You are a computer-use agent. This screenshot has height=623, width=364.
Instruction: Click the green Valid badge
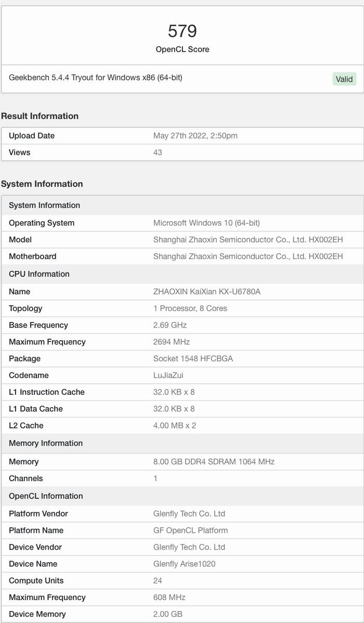tap(344, 79)
